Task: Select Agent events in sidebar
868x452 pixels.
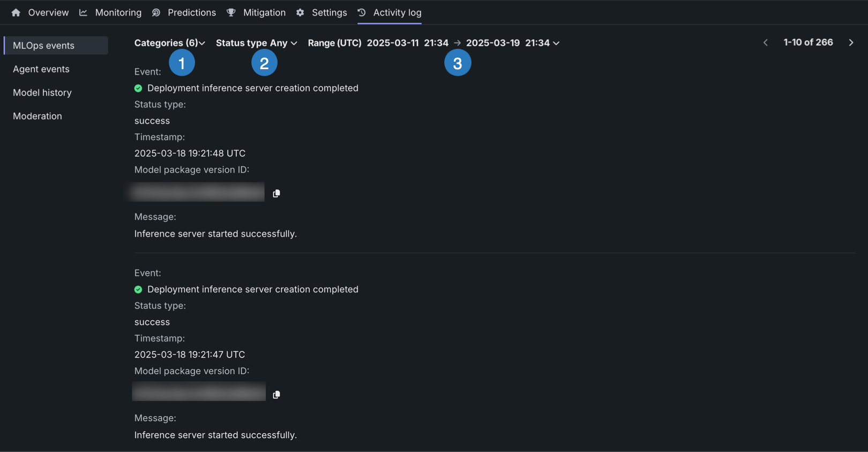Action: tap(41, 69)
